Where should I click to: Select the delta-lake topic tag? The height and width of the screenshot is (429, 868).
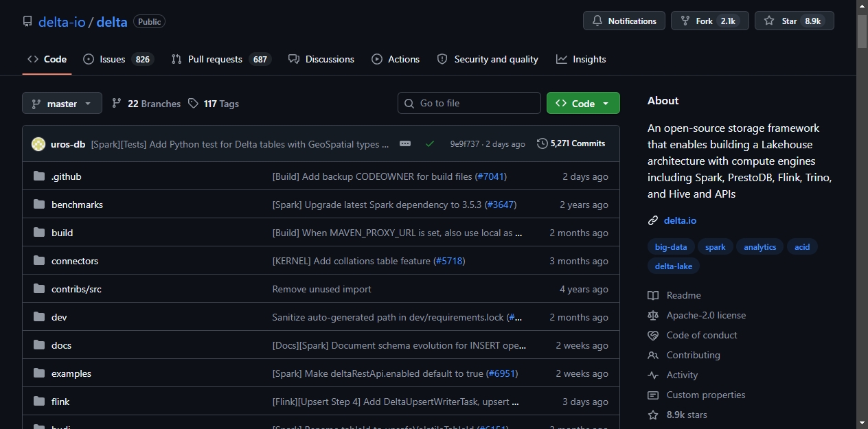[674, 266]
